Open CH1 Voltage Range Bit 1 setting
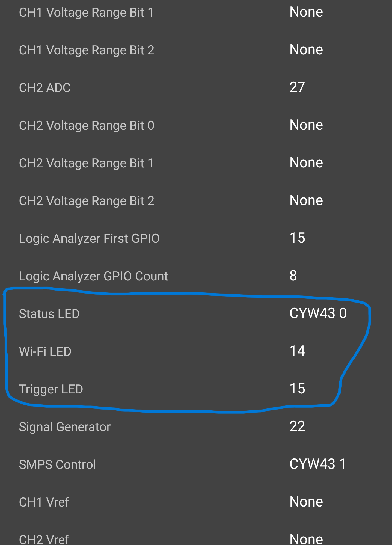 [x=196, y=12]
